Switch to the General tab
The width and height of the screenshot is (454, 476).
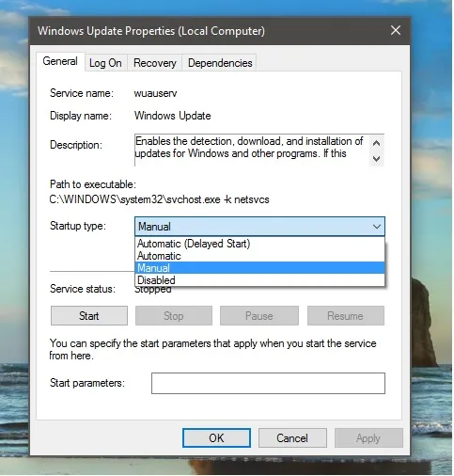60,61
